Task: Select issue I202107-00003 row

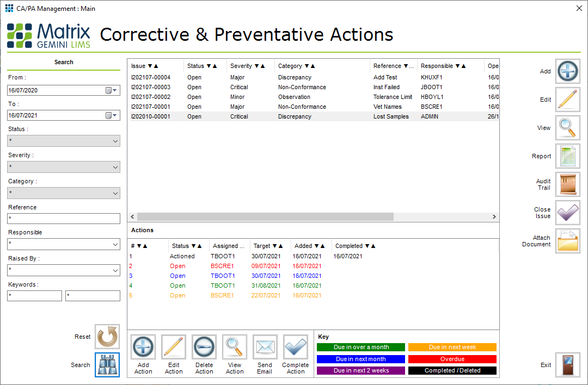Action: (x=151, y=87)
